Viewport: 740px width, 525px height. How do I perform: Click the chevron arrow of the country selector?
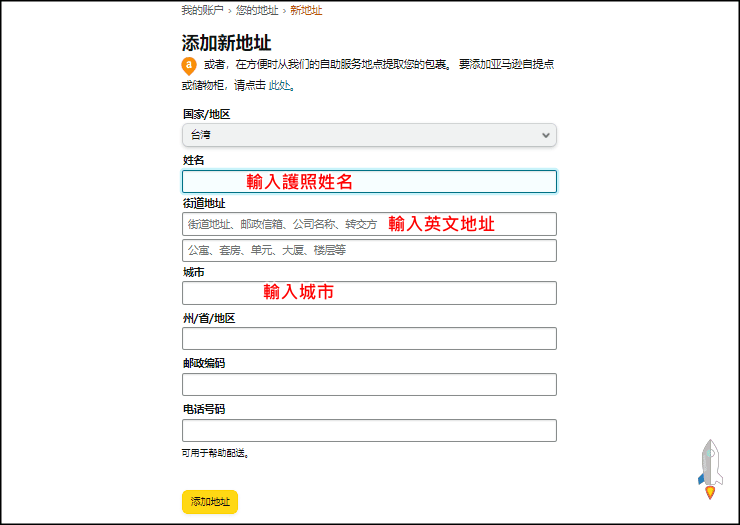545,135
